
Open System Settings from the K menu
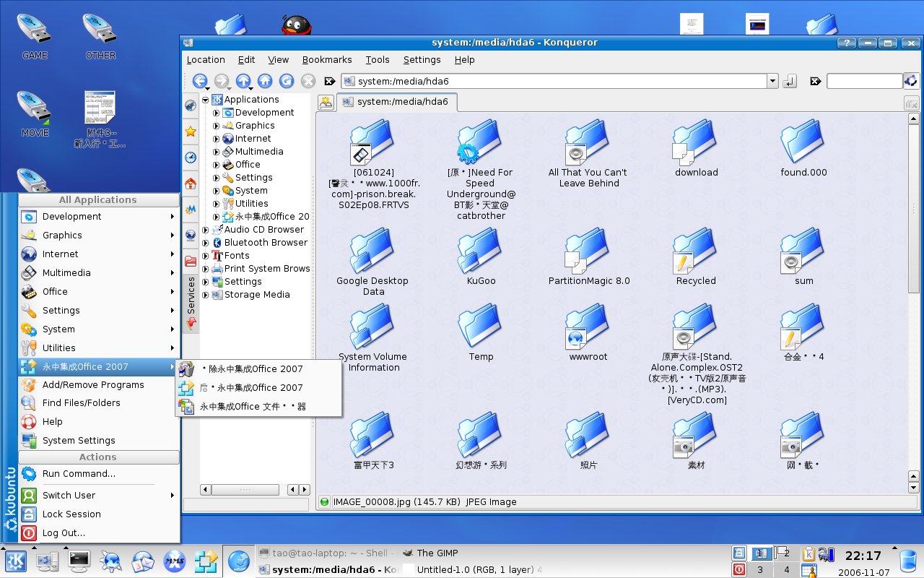click(x=99, y=441)
